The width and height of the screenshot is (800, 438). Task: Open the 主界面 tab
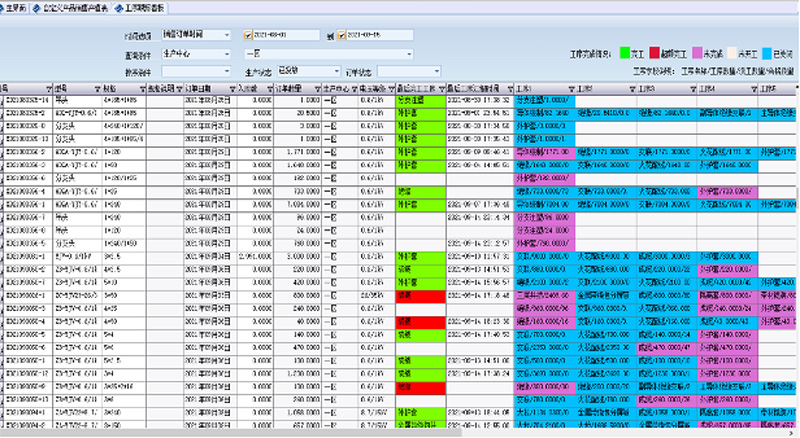(x=14, y=8)
